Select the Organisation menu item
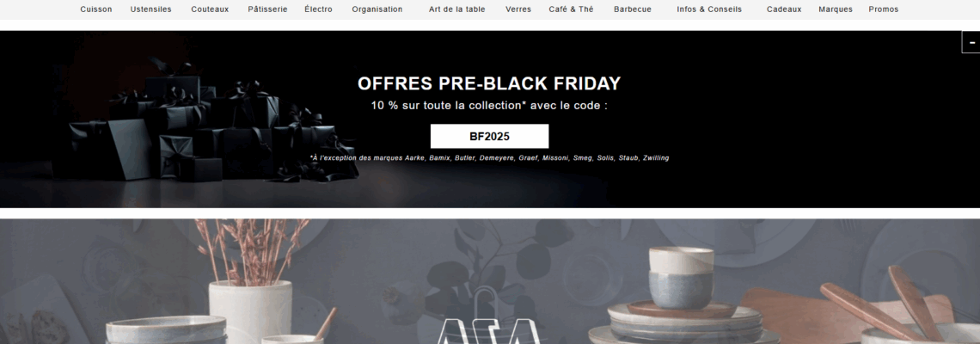Viewport: 980px width, 344px height. click(x=377, y=9)
